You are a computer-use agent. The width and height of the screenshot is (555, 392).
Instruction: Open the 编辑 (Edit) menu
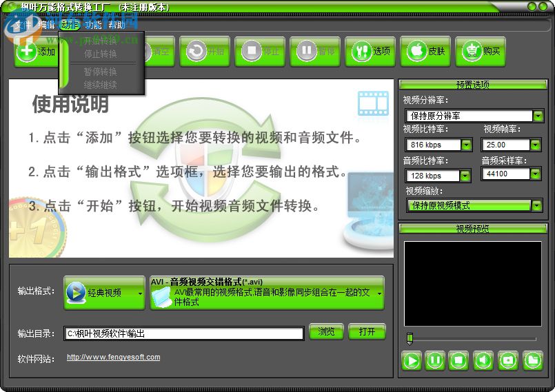pos(46,25)
